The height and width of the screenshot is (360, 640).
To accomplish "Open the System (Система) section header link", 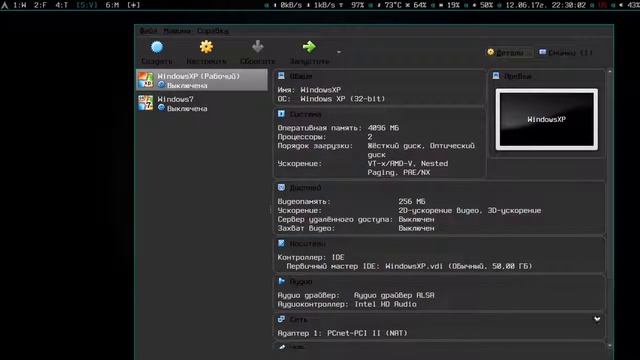I will (305, 115).
